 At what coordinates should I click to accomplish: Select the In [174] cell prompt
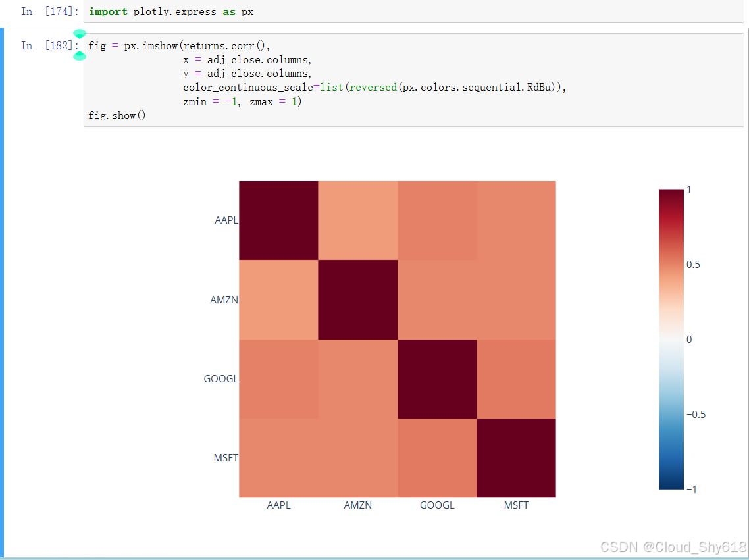tap(49, 11)
